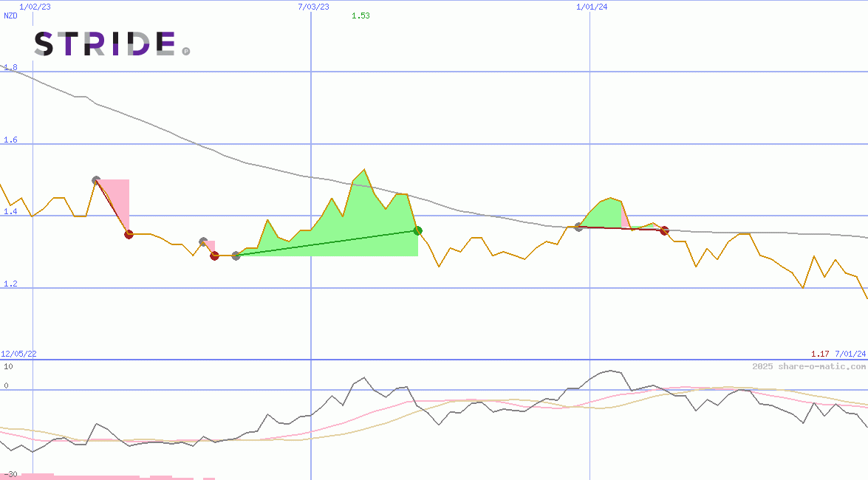Viewport: 868px width, 480px height.
Task: Click the 7/03/23 date label
Action: (313, 7)
